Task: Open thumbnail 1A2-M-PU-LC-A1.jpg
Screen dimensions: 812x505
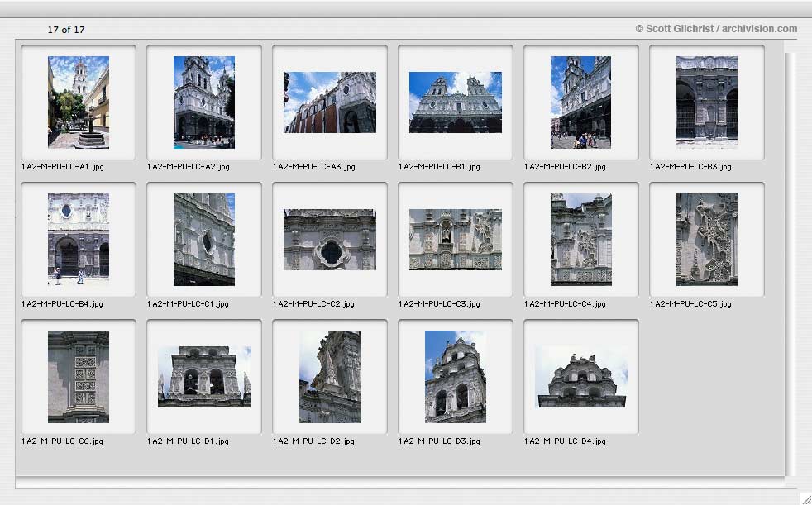Action: [x=79, y=102]
